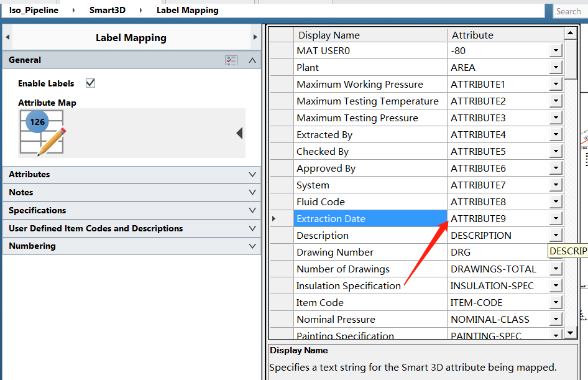Go to previous panel with left arrow

point(7,37)
